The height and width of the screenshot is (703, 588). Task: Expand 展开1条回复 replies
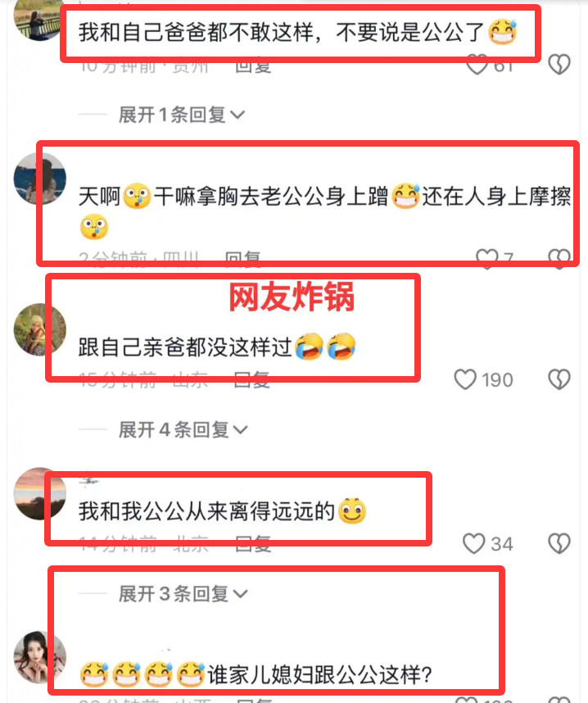[x=182, y=115]
